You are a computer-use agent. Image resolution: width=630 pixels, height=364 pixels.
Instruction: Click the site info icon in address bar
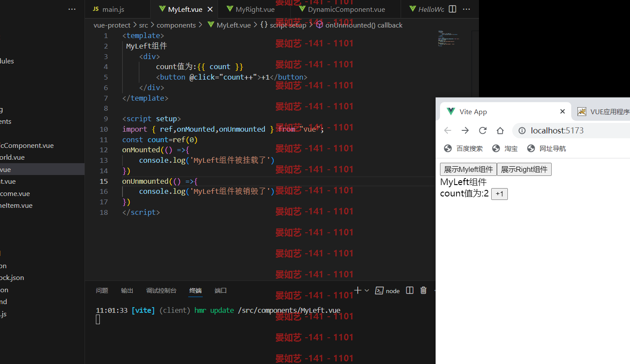[522, 130]
